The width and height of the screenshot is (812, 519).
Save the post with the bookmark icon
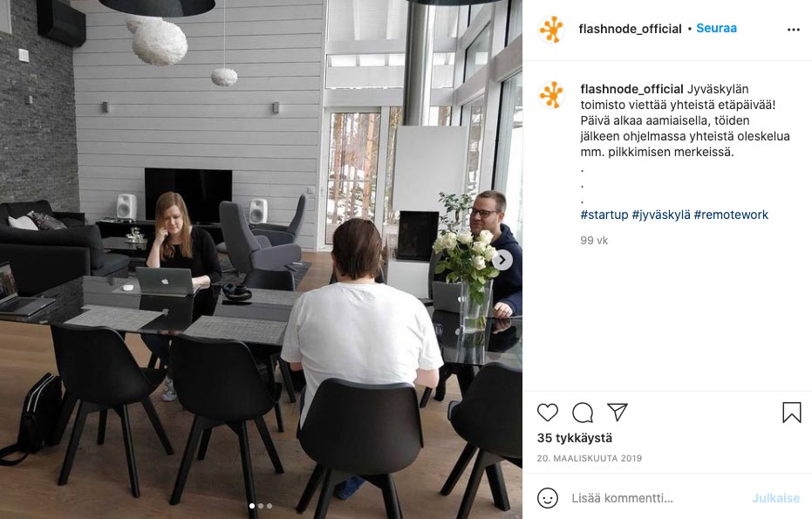point(792,413)
